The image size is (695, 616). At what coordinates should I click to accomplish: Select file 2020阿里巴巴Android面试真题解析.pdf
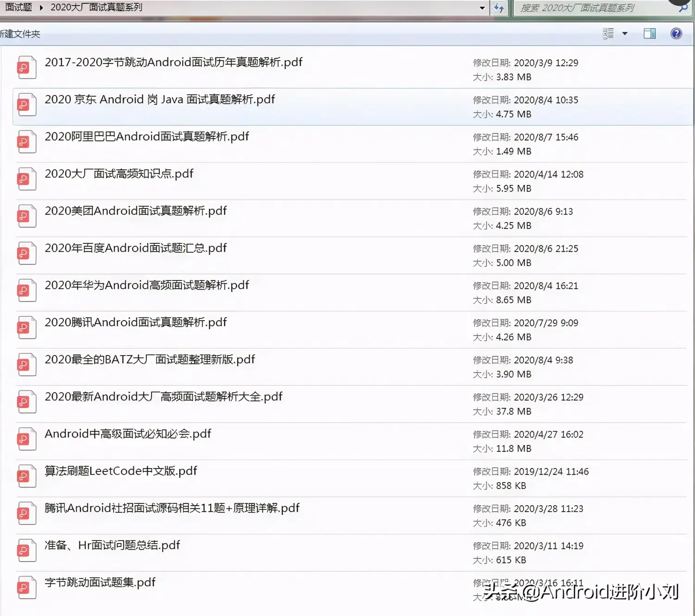pyautogui.click(x=147, y=136)
